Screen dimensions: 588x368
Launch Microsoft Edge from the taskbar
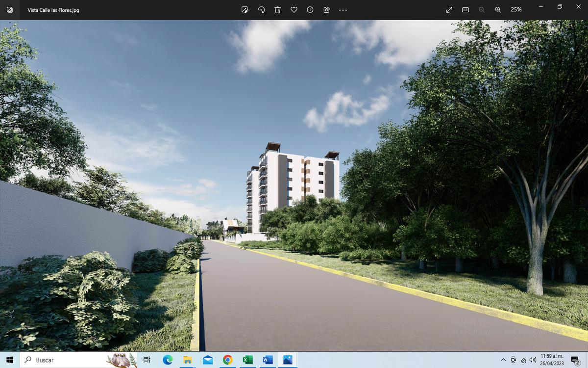click(x=168, y=360)
